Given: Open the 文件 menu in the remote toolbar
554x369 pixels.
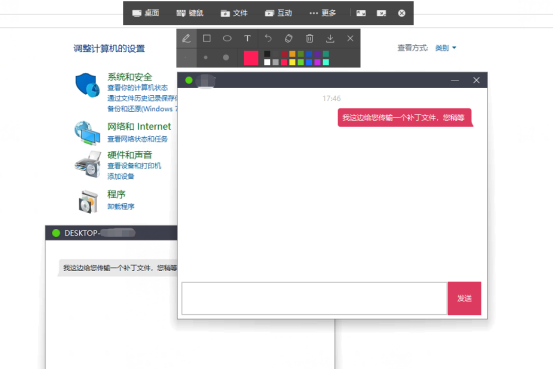Looking at the screenshot, I should click(x=234, y=13).
